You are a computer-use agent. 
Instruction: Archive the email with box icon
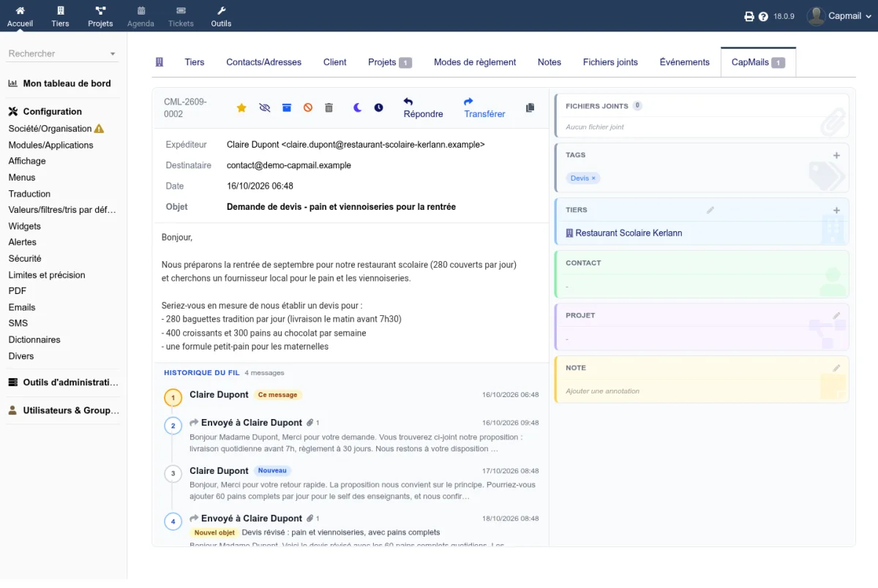287,108
